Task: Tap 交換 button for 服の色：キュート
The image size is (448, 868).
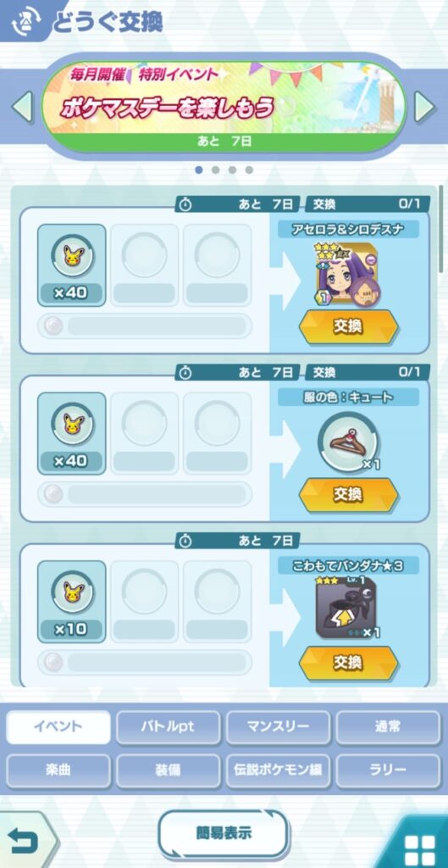Action: [348, 494]
